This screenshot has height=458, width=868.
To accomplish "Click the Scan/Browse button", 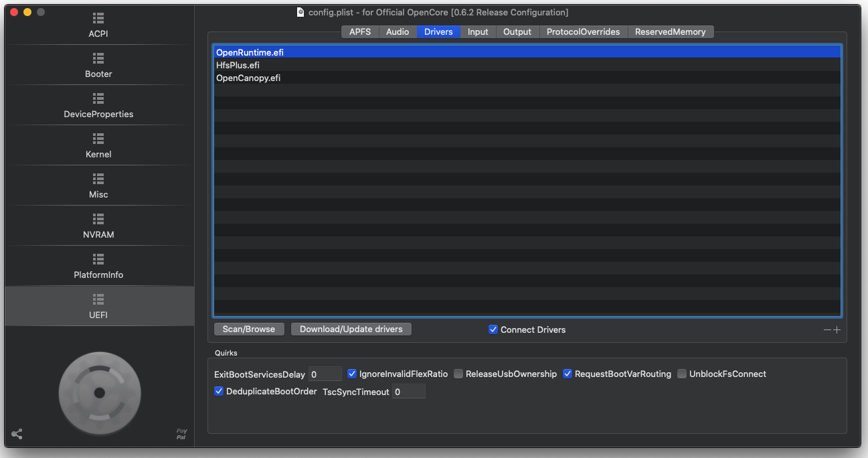I will (249, 329).
